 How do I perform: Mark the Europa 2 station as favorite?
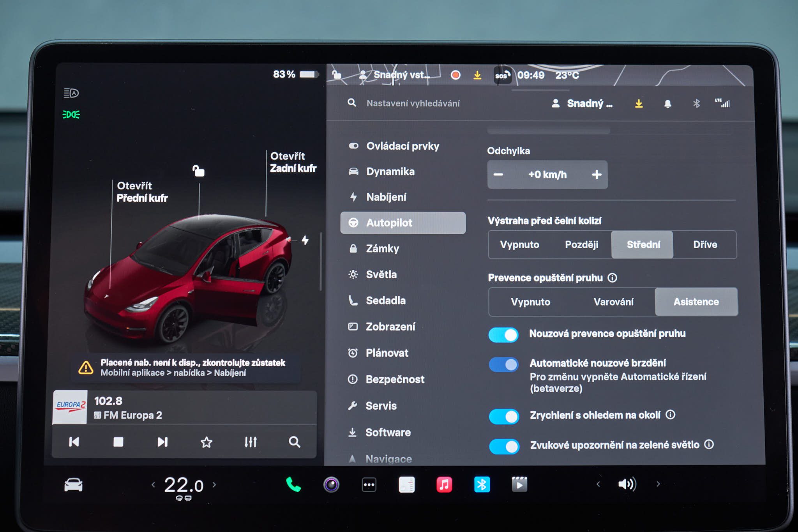pyautogui.click(x=206, y=442)
